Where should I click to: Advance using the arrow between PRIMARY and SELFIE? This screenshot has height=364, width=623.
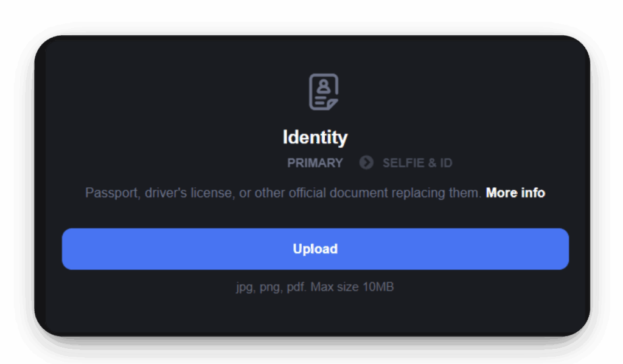click(x=366, y=163)
